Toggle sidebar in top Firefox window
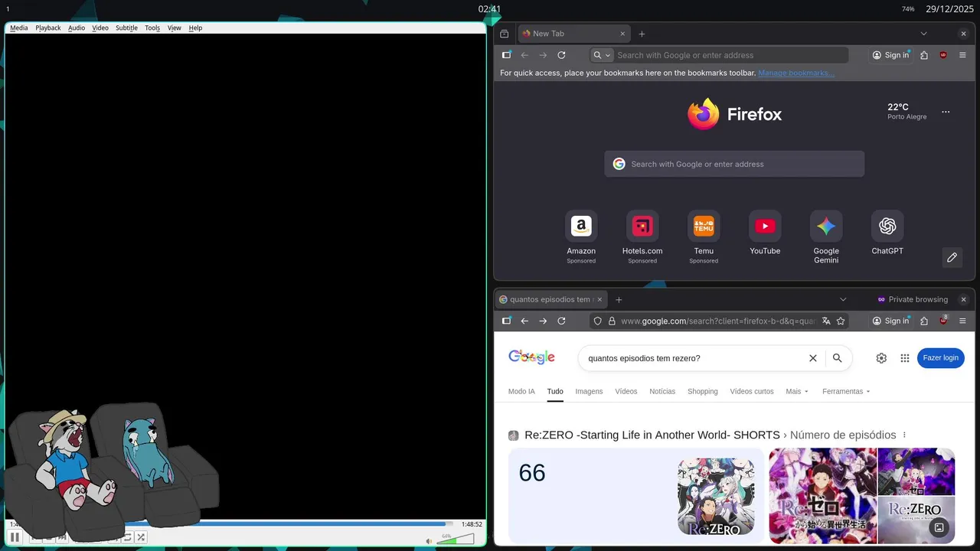 pyautogui.click(x=506, y=55)
